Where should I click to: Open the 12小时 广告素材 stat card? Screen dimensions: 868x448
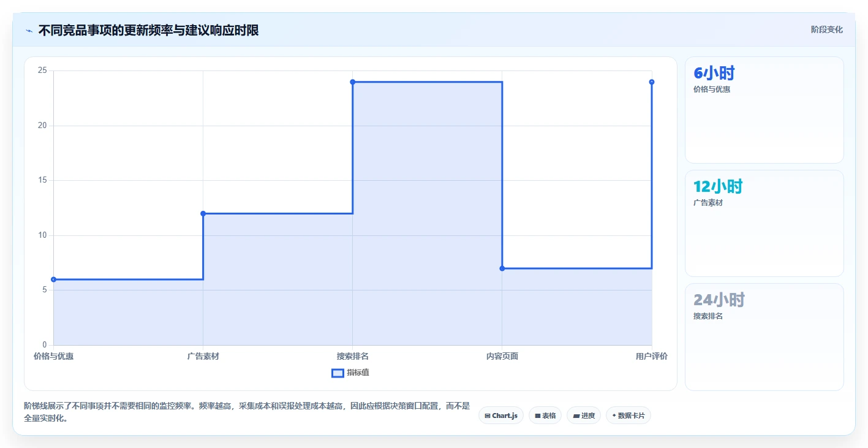764,224
